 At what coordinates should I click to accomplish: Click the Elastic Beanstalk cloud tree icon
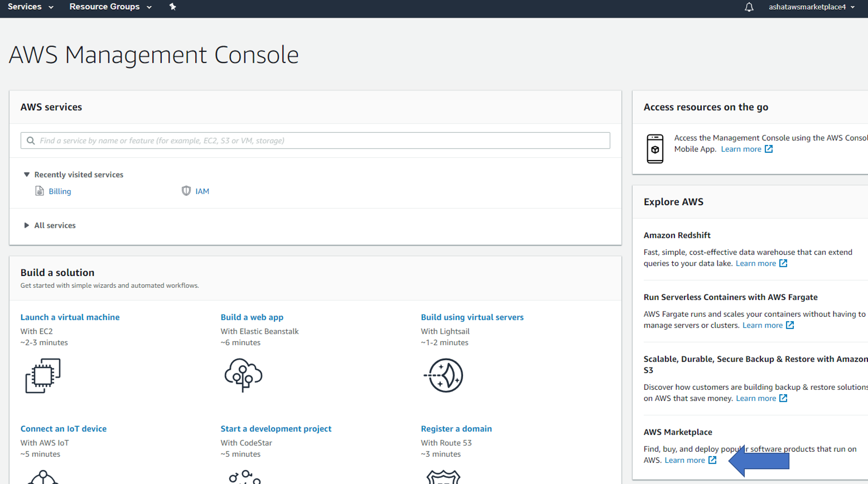[x=243, y=375]
